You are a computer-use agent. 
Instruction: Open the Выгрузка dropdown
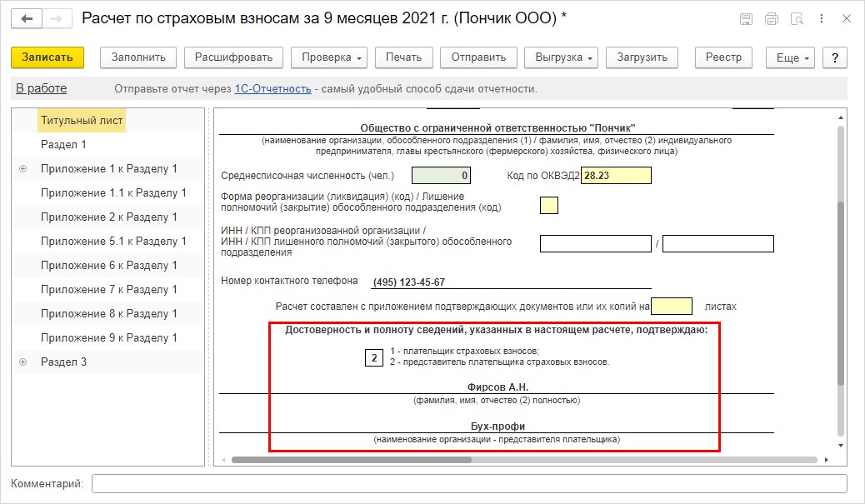click(x=561, y=57)
